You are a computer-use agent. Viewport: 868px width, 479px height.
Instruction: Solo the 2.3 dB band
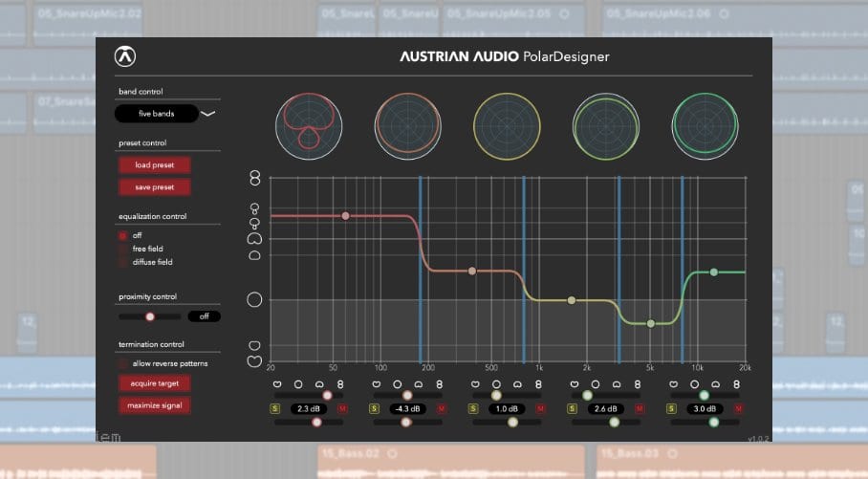point(275,408)
